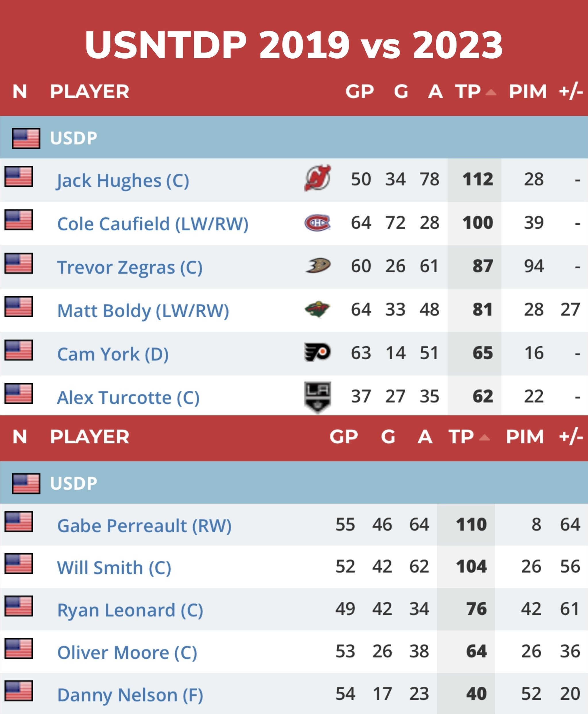Sort the top table by GP column
Screen dimensions: 588x714
pyautogui.click(x=359, y=91)
